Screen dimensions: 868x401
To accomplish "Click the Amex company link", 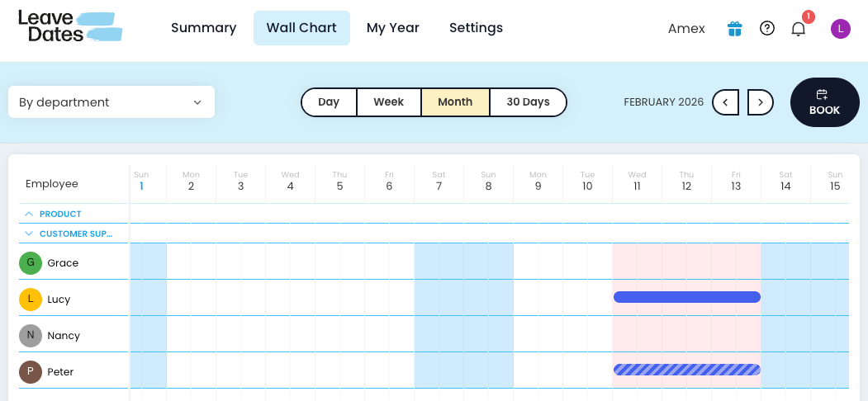I will tap(686, 29).
